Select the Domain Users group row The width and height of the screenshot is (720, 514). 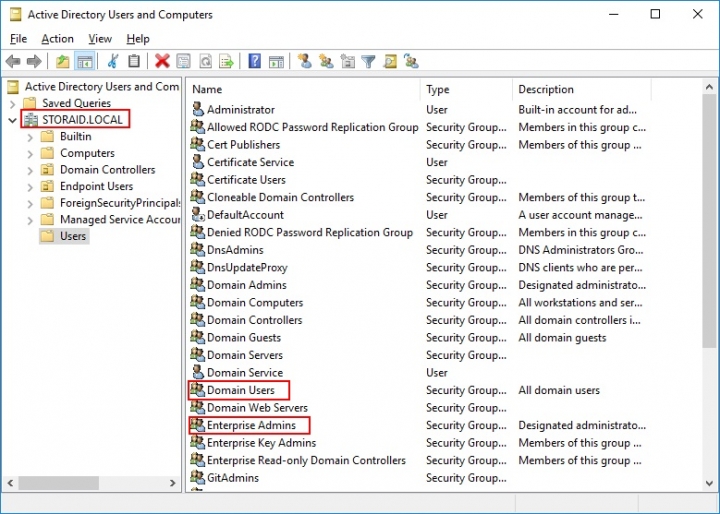coord(241,390)
